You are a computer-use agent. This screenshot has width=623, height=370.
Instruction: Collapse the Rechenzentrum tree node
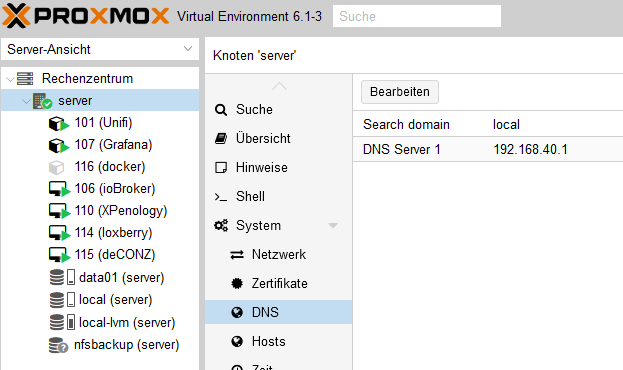11,79
